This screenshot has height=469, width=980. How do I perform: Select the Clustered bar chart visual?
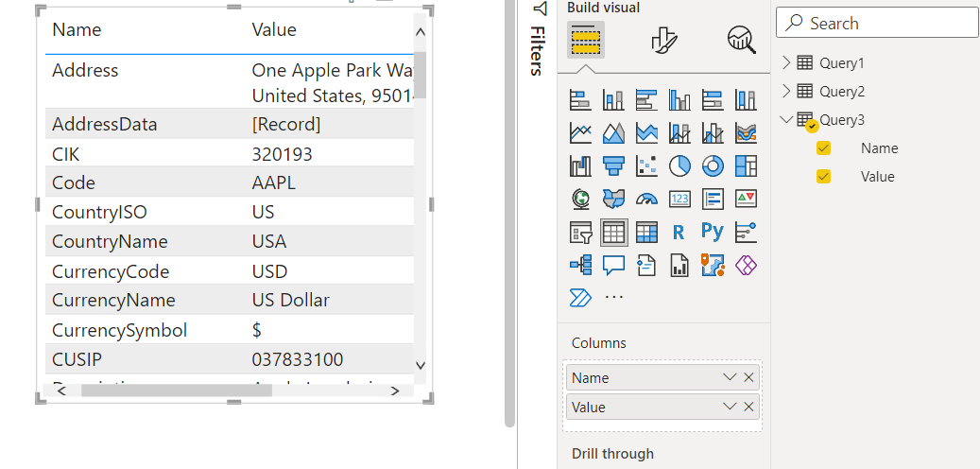tap(646, 98)
